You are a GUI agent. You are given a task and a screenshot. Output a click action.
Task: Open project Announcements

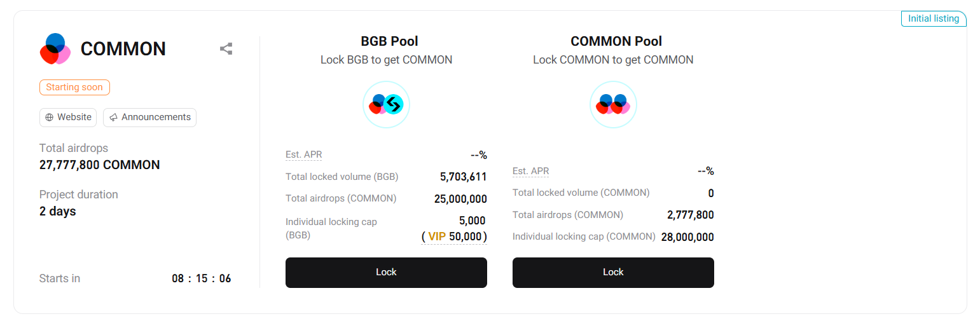tap(150, 118)
